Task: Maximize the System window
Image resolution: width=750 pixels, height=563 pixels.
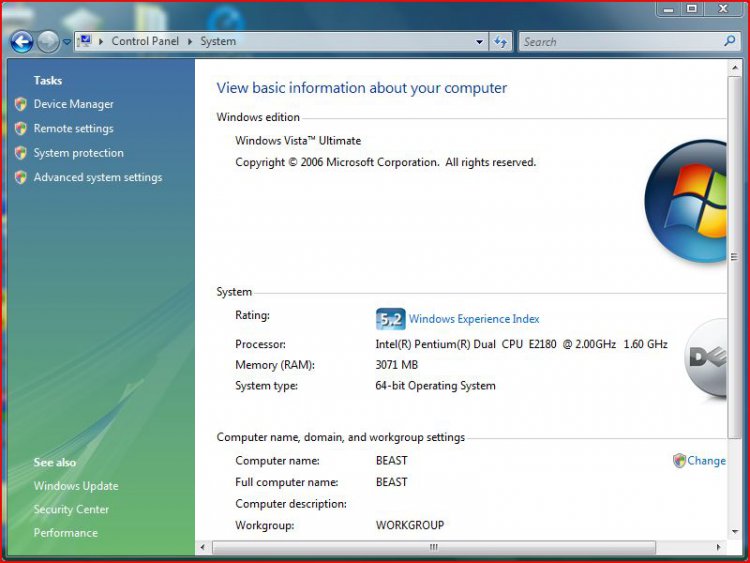Action: click(x=692, y=9)
